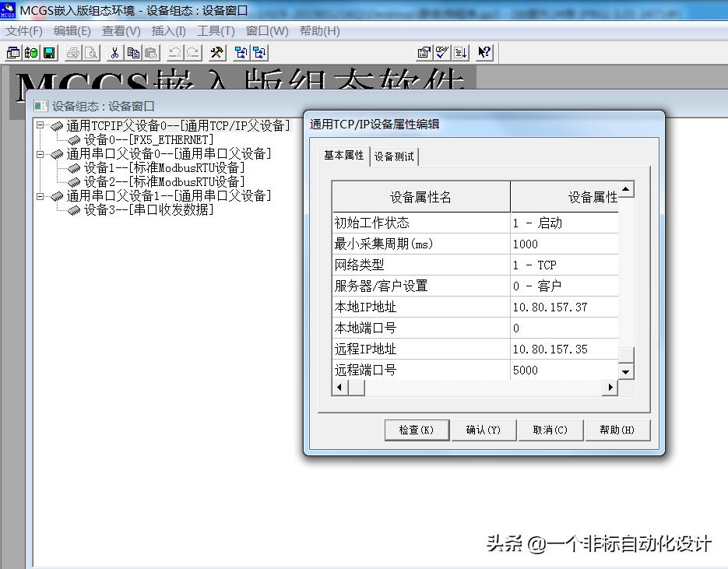
Task: Collapse the 通用串口父设备1 tree node
Action: click(40, 196)
